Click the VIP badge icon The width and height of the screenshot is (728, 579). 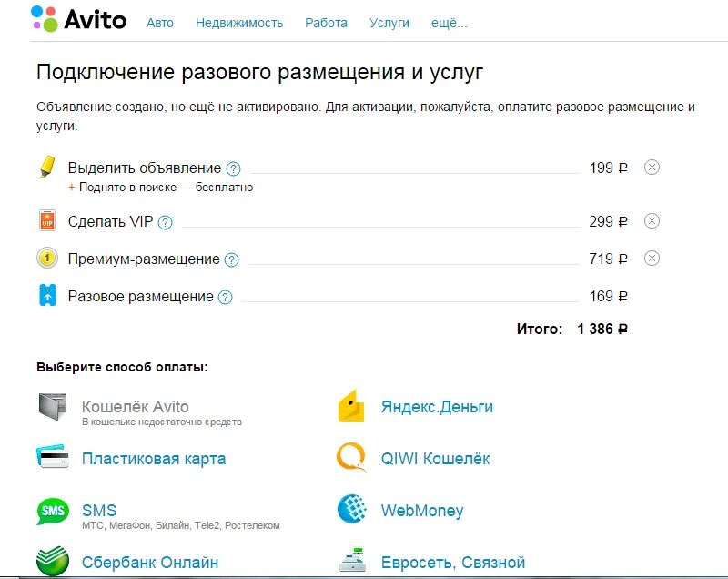coord(47,220)
